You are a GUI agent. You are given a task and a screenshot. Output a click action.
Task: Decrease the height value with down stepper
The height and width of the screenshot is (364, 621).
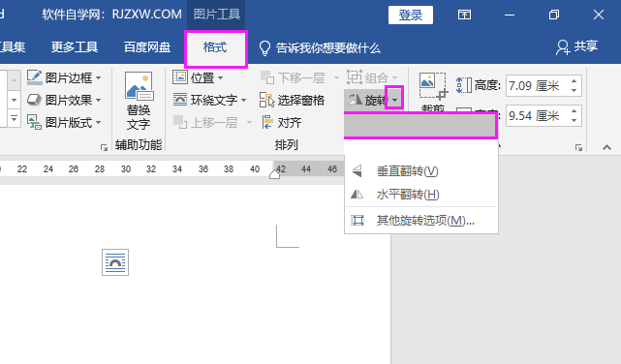coord(574,91)
